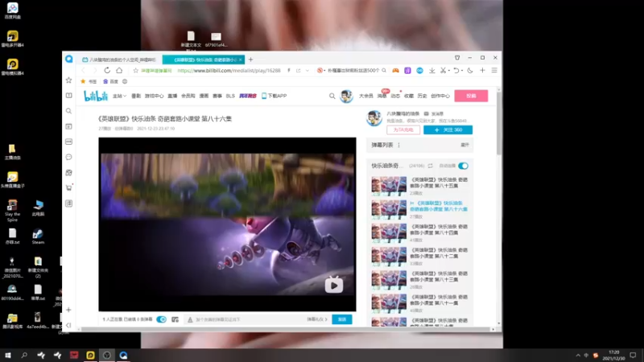Open 消息 messages link in header
This screenshot has width=644, height=362.
coord(382,96)
